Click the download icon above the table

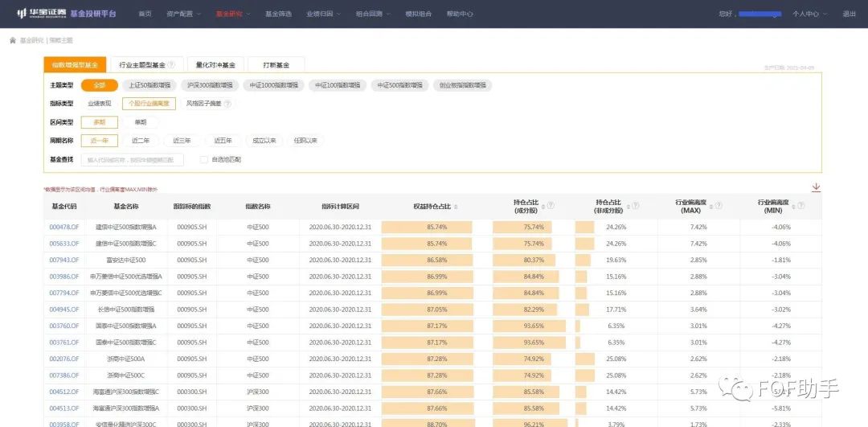coord(816,187)
